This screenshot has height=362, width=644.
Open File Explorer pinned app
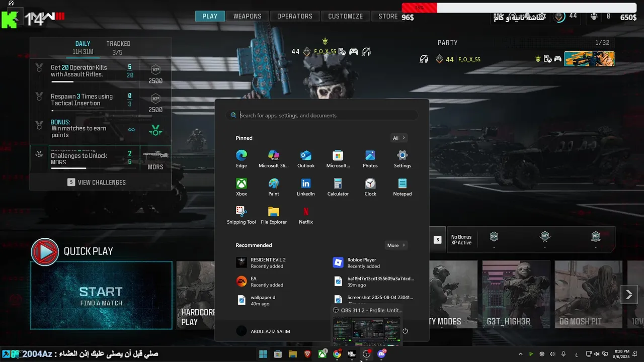click(274, 215)
